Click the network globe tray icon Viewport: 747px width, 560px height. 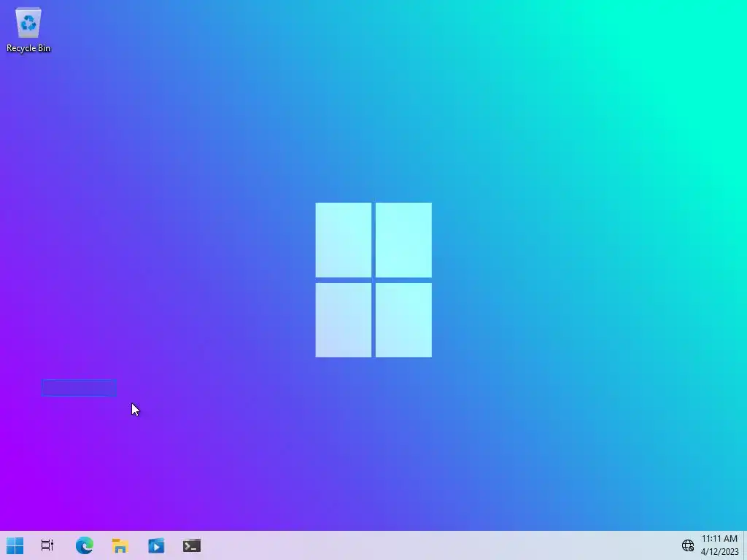pyautogui.click(x=687, y=545)
